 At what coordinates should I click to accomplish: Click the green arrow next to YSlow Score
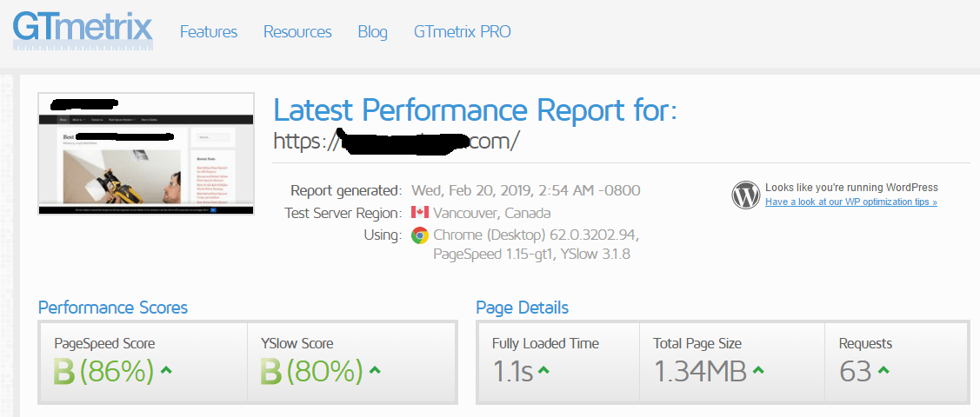pyautogui.click(x=375, y=370)
